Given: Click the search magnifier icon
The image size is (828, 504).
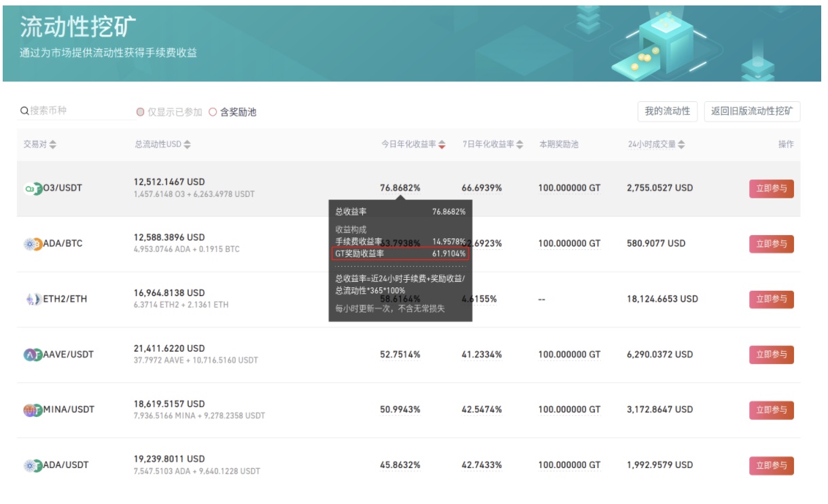Looking at the screenshot, I should pyautogui.click(x=24, y=111).
